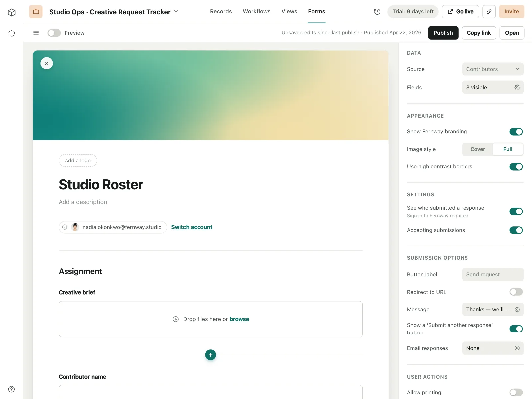Click the Studio Ops Creative Request Tracker title

pyautogui.click(x=110, y=12)
